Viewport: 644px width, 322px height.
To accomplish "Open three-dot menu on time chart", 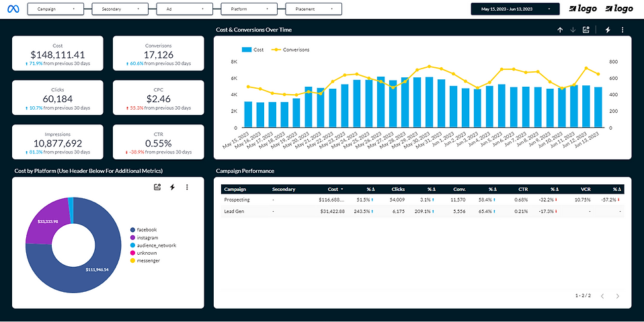I will 622,30.
